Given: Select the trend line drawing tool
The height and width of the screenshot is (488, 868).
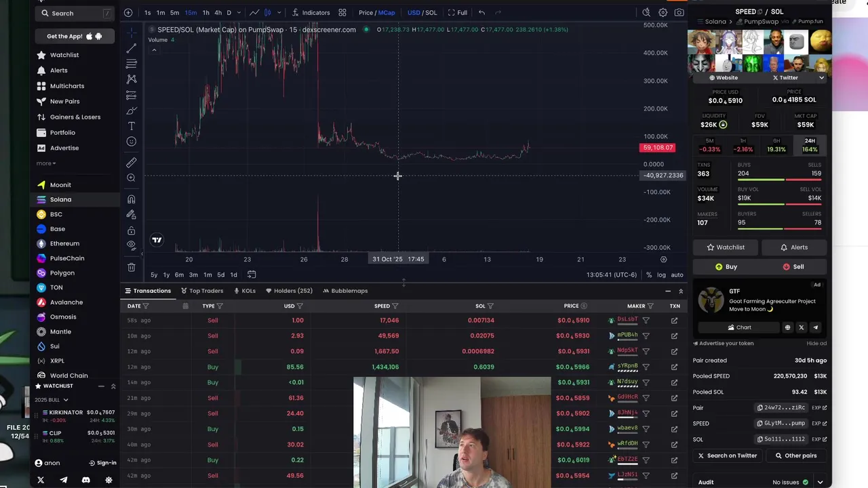Looking at the screenshot, I should click(132, 48).
